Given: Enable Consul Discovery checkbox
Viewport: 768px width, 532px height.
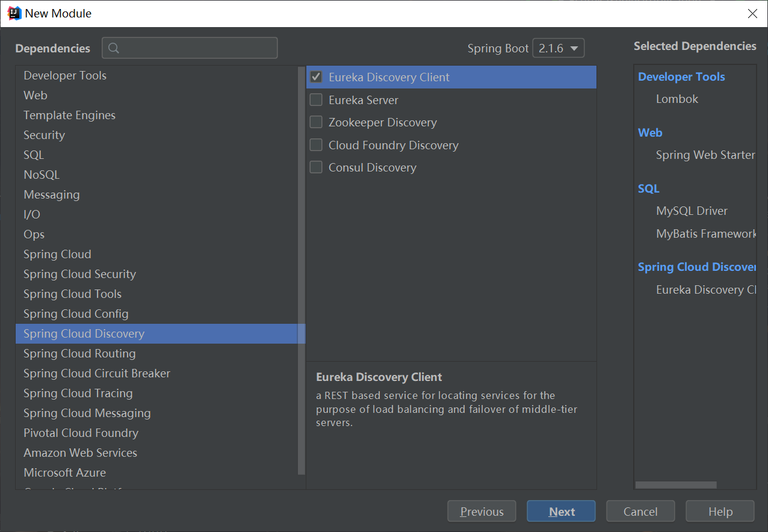Looking at the screenshot, I should click(316, 167).
